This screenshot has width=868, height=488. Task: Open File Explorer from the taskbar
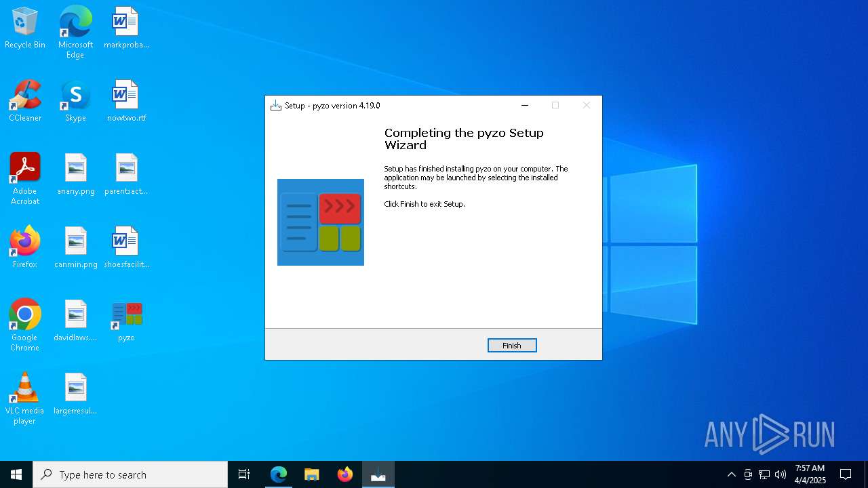pos(312,474)
